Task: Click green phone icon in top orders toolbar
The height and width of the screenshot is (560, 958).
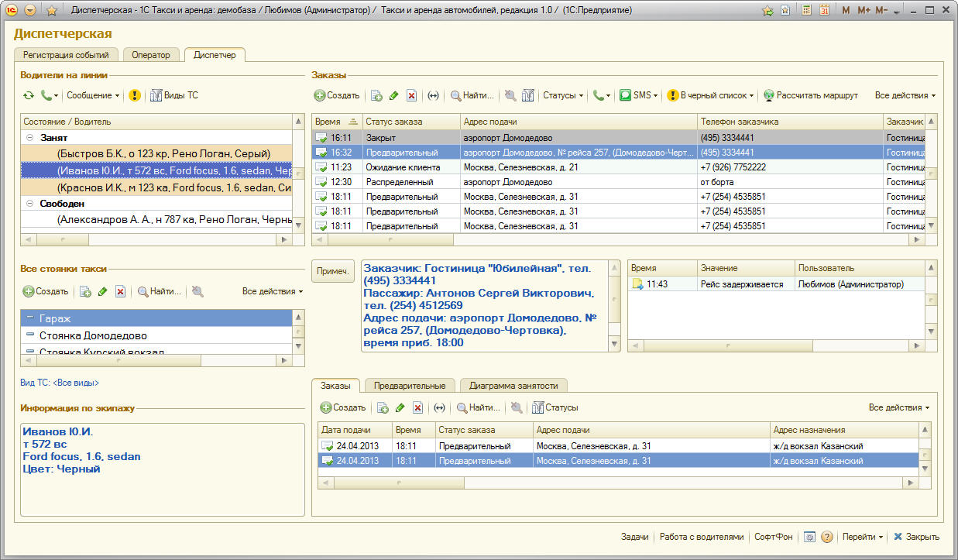Action: point(598,95)
